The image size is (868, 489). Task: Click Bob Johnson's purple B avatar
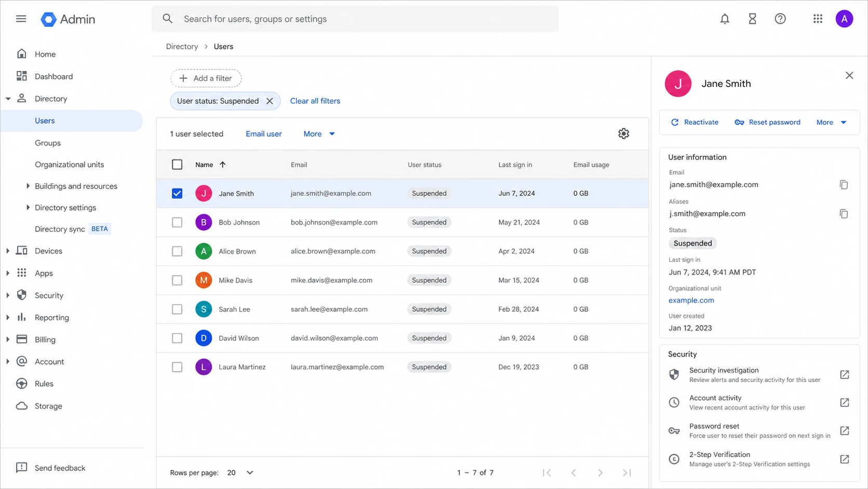pos(204,222)
